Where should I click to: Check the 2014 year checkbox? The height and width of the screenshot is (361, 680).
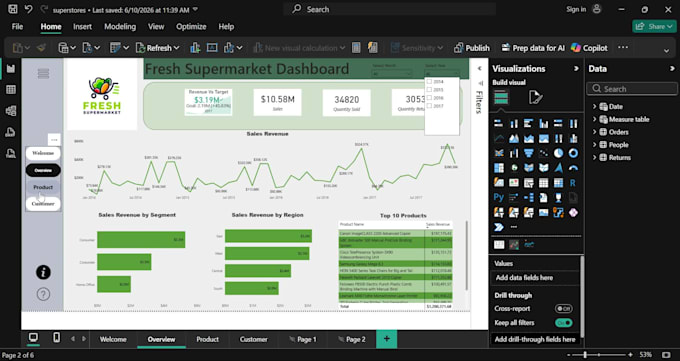point(429,82)
